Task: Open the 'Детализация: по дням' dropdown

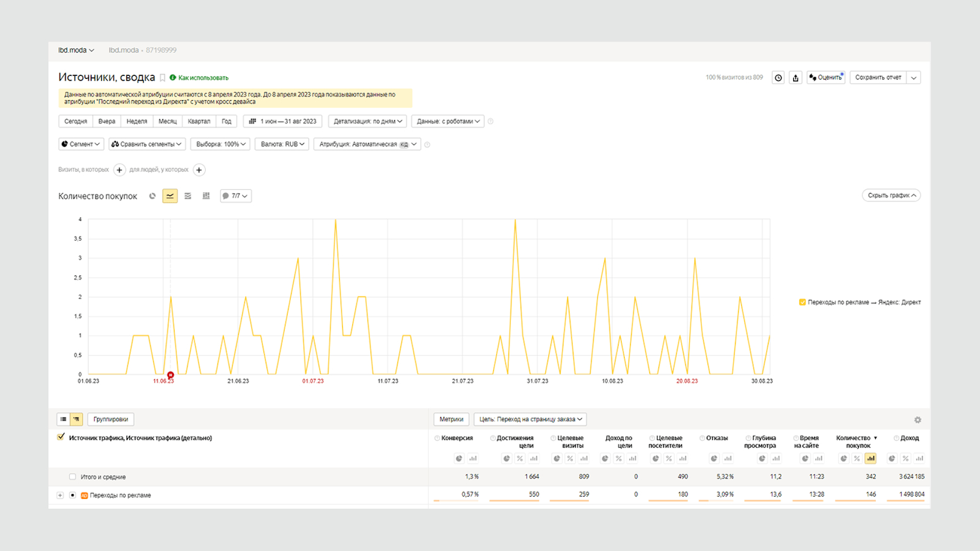Action: 367,121
